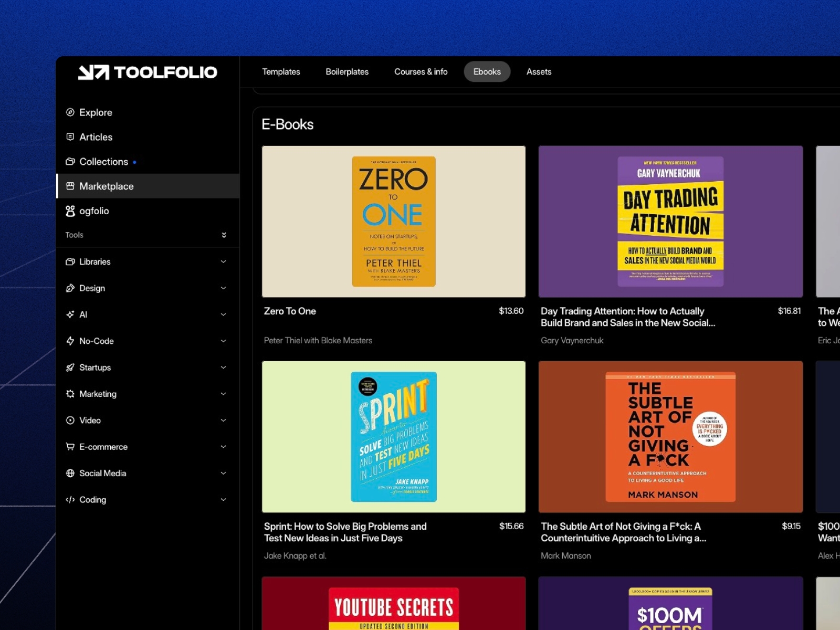Open The Subtle Art cover thumbnail
This screenshot has width=840, height=630.
(670, 437)
